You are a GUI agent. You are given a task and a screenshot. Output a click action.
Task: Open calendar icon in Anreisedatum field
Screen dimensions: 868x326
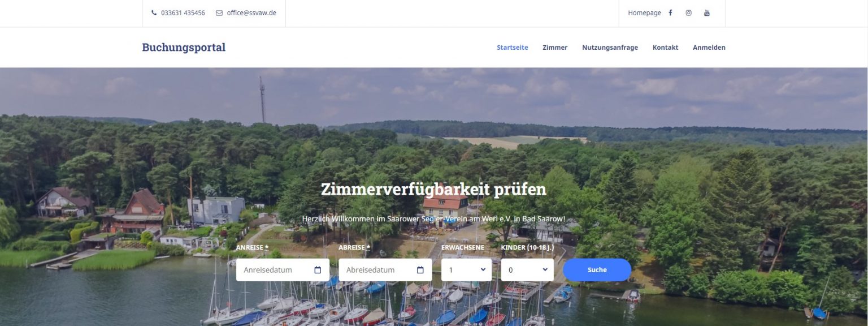tap(318, 270)
